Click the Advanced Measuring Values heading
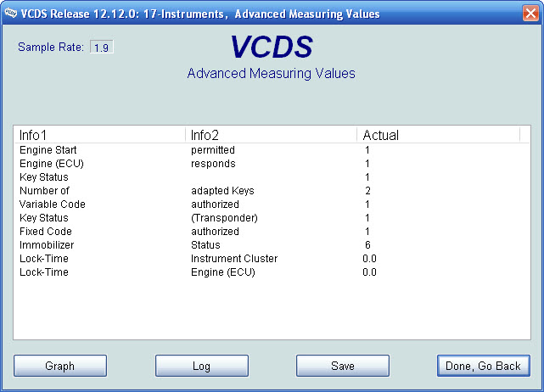The width and height of the screenshot is (544, 392). (272, 74)
